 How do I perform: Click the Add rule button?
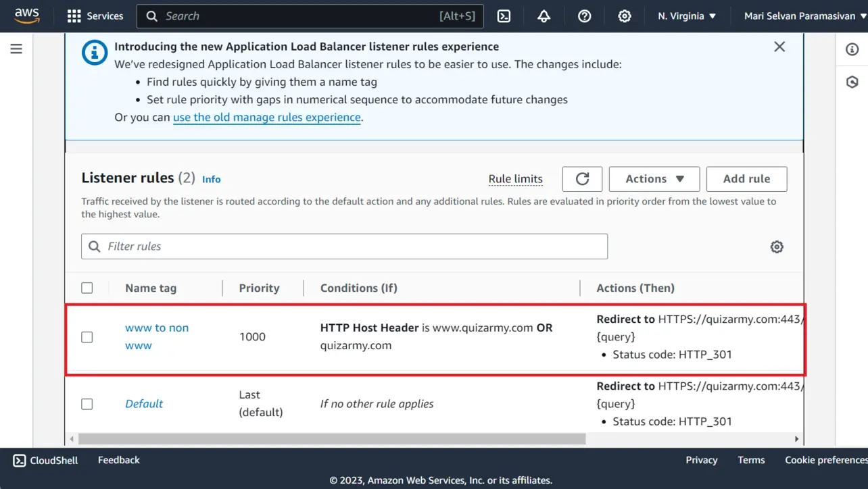pyautogui.click(x=746, y=179)
